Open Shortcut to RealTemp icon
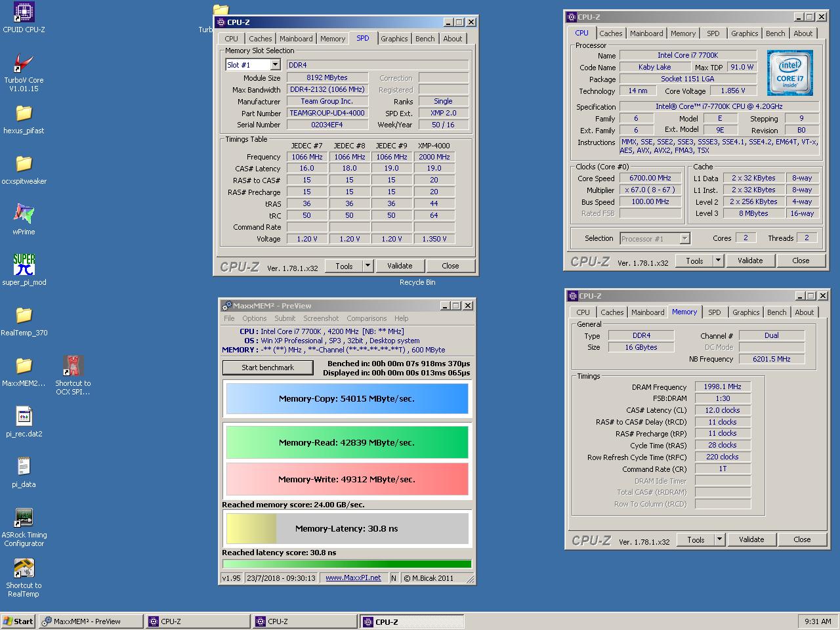 24,568
